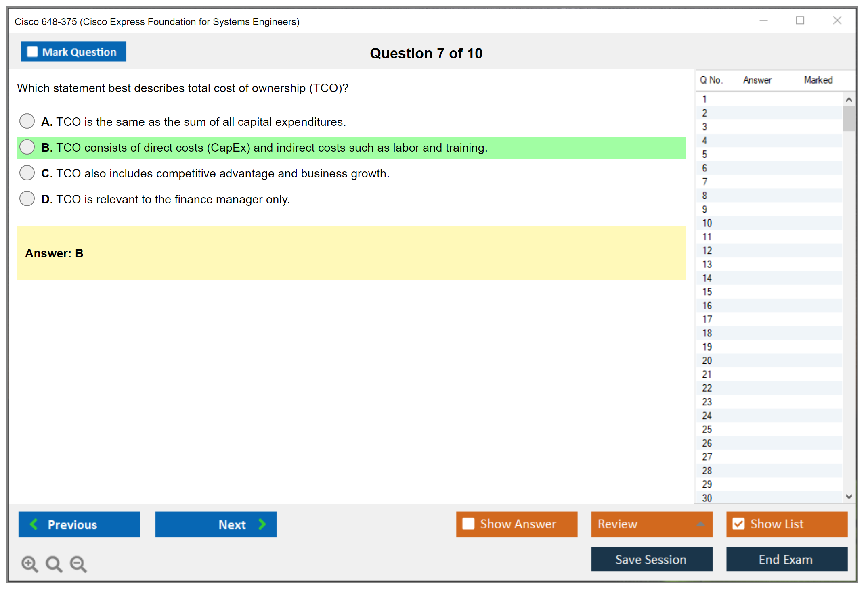Click the green right arrow on Next
The width and height of the screenshot is (868, 593).
pos(262,524)
